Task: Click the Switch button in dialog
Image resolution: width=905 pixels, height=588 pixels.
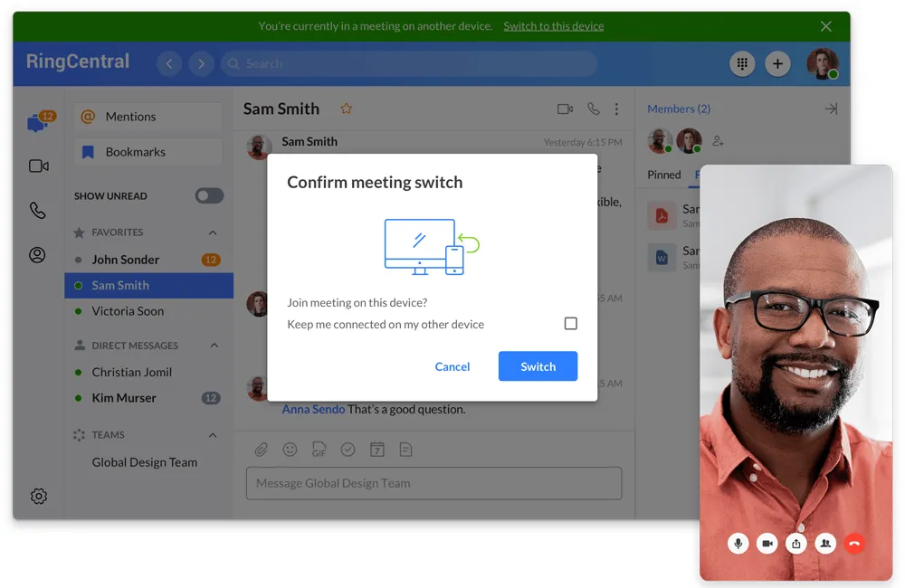Action: [x=538, y=366]
